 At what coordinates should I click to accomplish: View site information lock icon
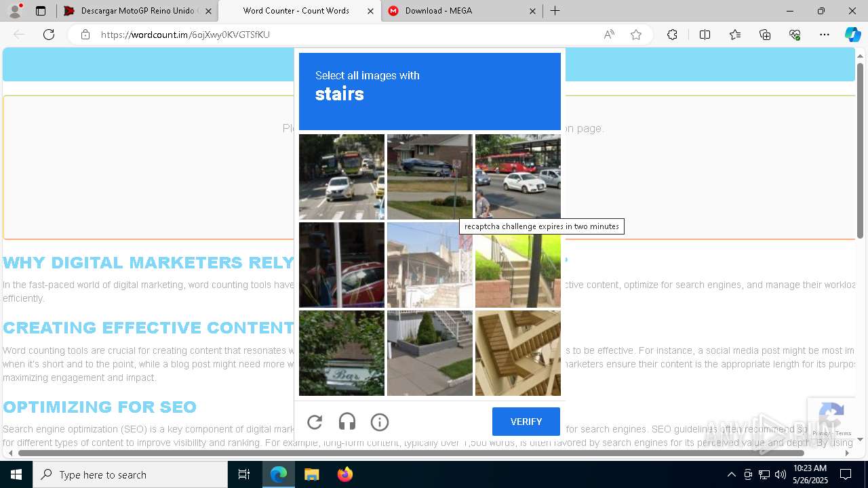pyautogui.click(x=85, y=35)
